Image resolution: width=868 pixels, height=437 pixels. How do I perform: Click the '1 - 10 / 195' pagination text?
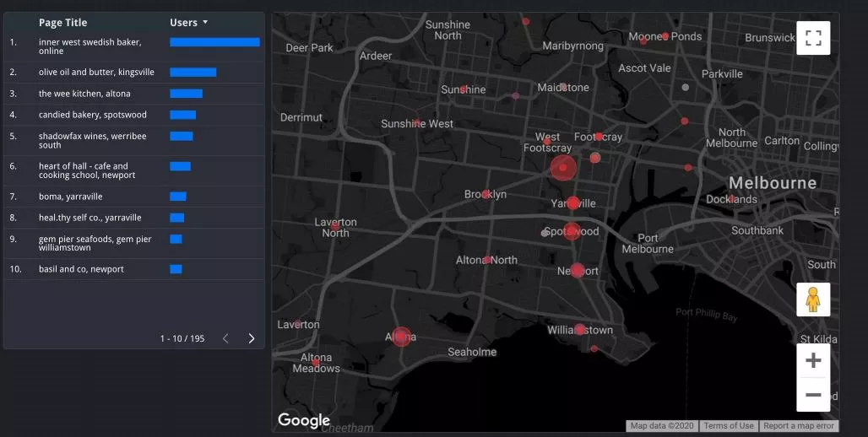[x=182, y=338]
